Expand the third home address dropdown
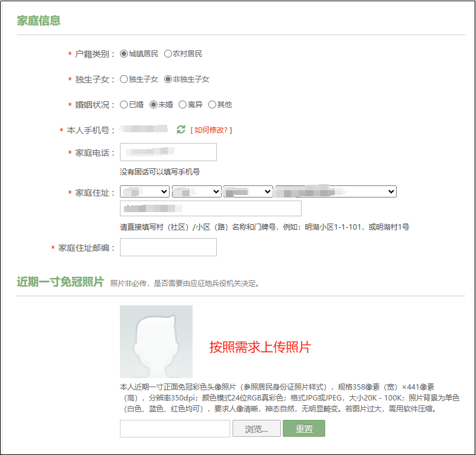This screenshot has height=455, width=476. [x=248, y=191]
